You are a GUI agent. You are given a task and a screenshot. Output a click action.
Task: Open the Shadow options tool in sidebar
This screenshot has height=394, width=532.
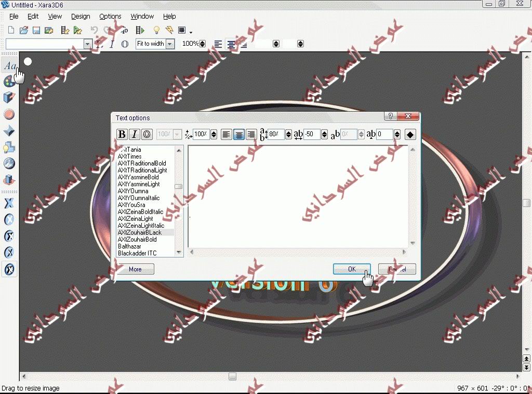click(x=9, y=147)
